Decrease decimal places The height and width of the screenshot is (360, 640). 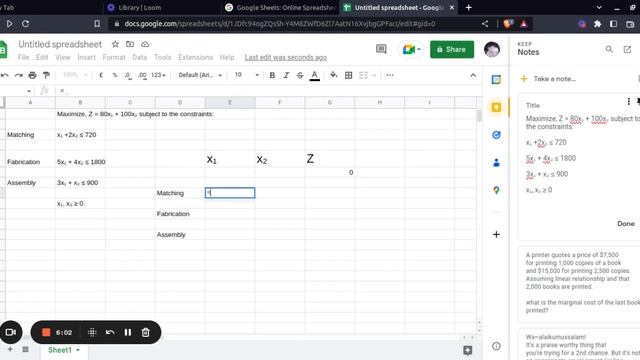(128, 75)
